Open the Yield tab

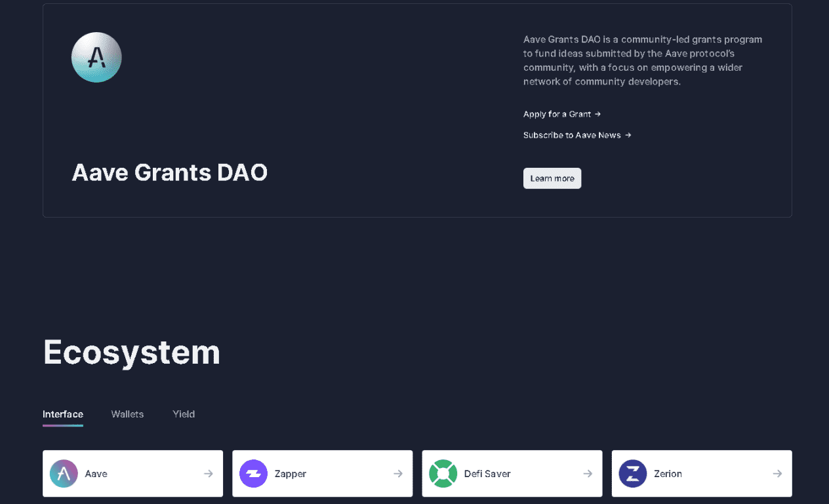pos(184,414)
